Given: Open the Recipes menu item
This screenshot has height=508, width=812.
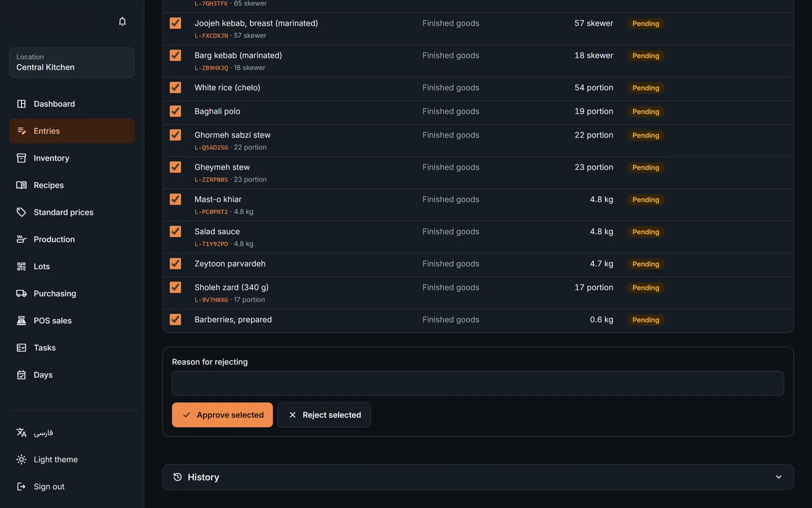Looking at the screenshot, I should (72, 185).
